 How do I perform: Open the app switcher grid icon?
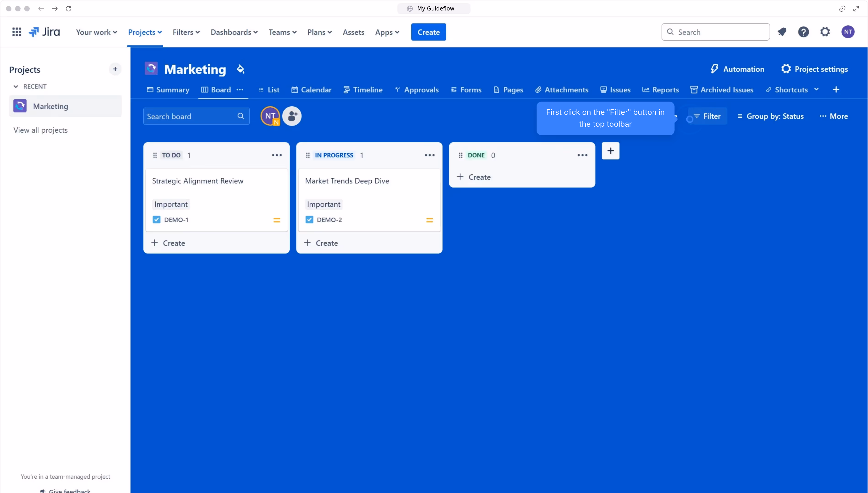click(16, 31)
